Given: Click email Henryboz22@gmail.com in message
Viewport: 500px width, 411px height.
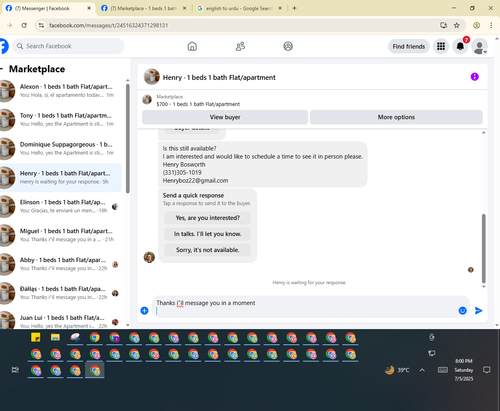Looking at the screenshot, I should point(195,181).
